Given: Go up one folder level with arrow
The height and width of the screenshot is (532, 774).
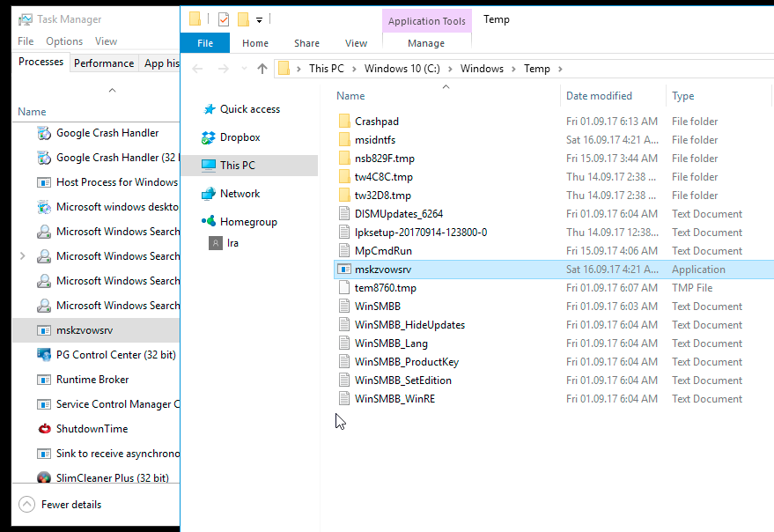Looking at the screenshot, I should 262,69.
